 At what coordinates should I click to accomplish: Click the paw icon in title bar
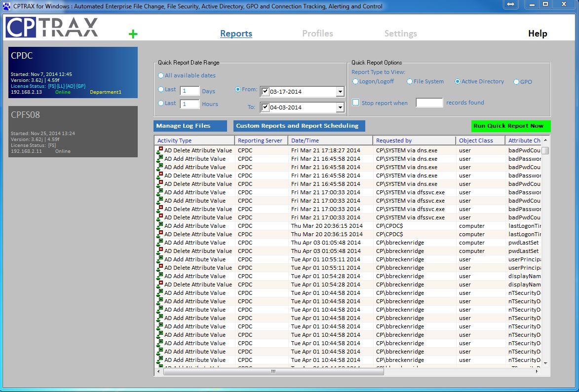click(6, 6)
